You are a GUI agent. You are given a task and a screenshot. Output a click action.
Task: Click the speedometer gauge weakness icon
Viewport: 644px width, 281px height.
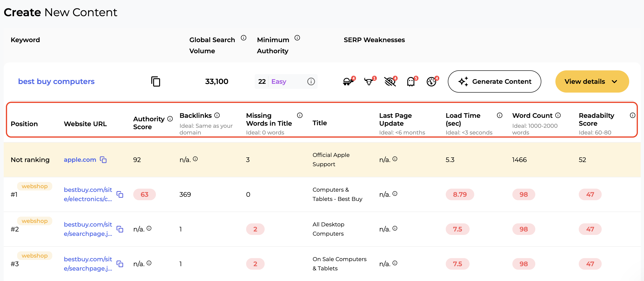pyautogui.click(x=431, y=81)
